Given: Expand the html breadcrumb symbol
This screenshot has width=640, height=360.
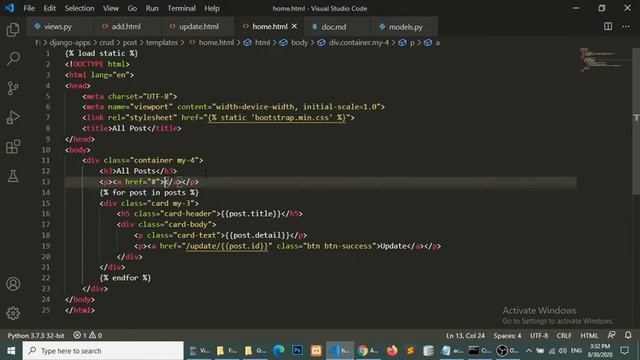Looking at the screenshot, I should pos(257,42).
